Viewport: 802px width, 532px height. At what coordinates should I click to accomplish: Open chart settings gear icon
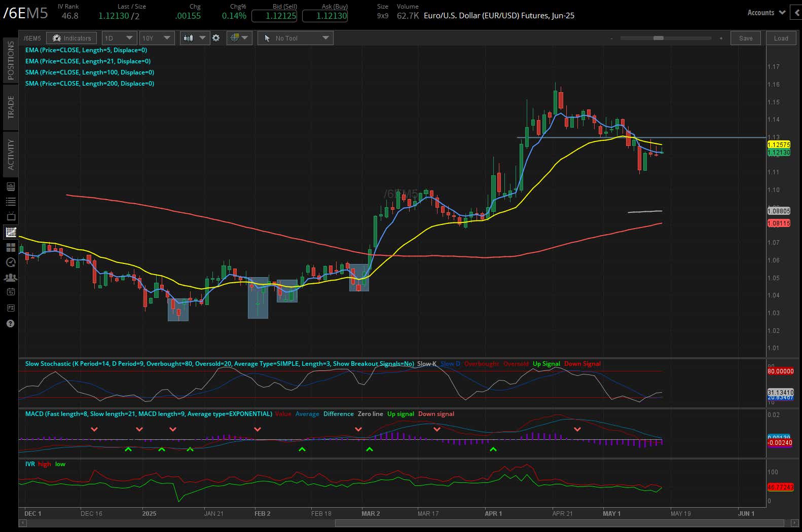(x=216, y=38)
